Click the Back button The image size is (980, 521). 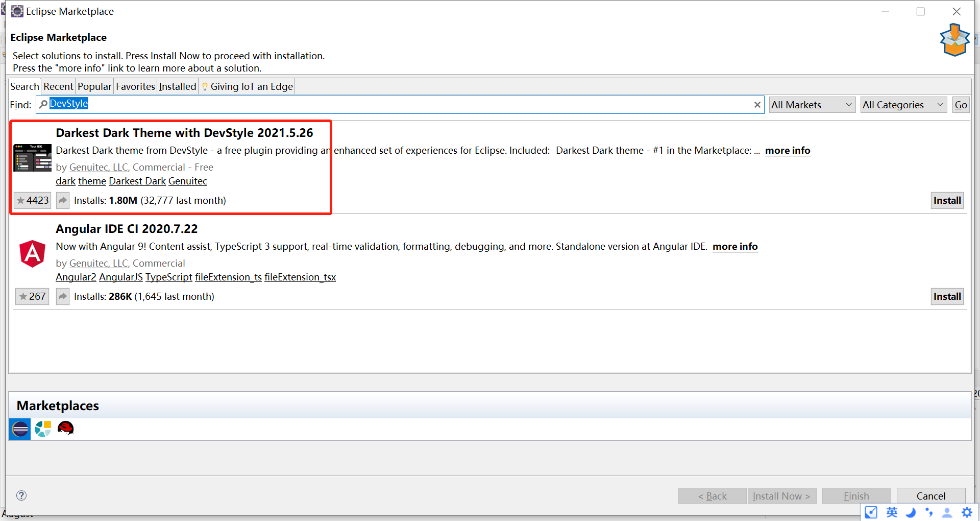[712, 496]
